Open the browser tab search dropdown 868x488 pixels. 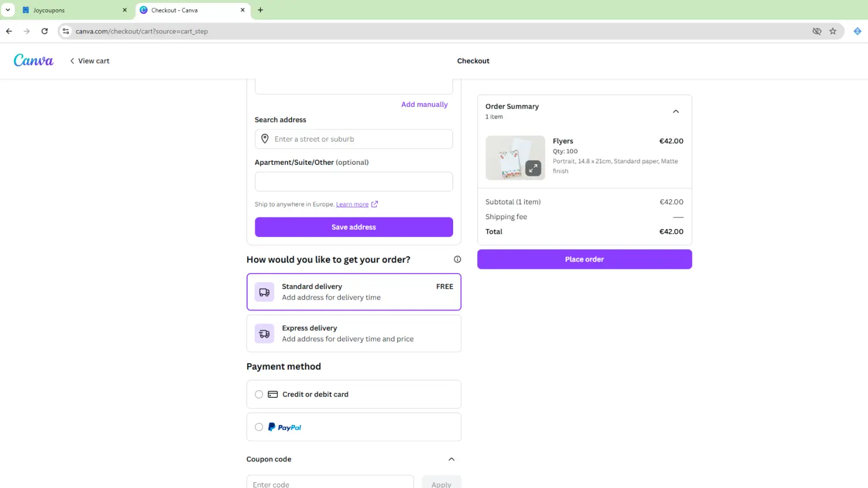tap(8, 10)
